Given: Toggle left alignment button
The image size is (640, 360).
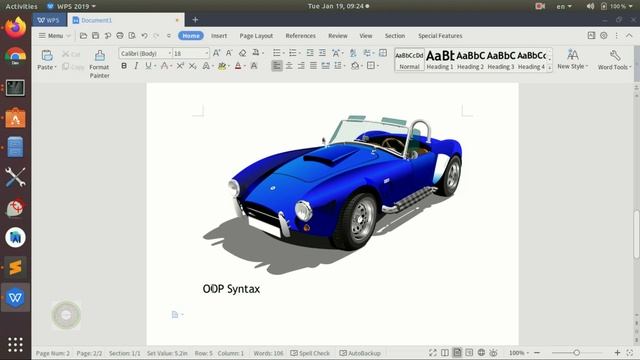Looking at the screenshot, I should pos(277,66).
